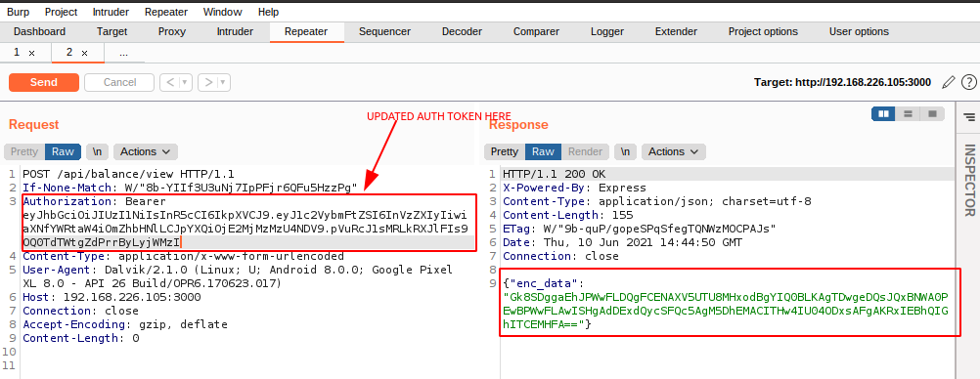
Task: Click the response Content-Length: 155 line
Action: (567, 215)
